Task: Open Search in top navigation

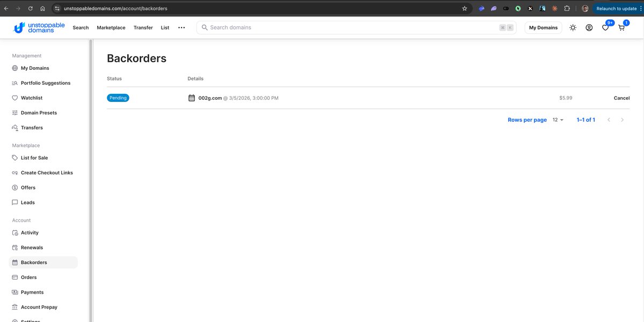Action: (x=80, y=27)
